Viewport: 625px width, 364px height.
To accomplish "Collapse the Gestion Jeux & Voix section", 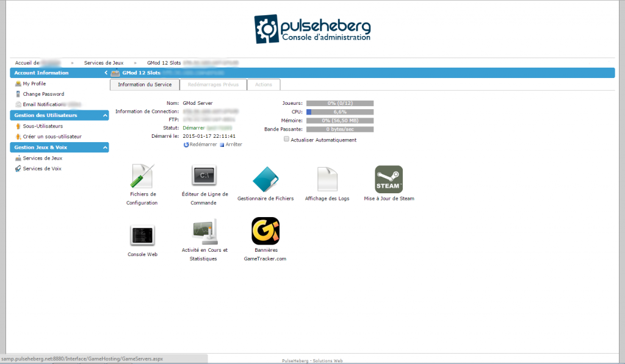I will pyautogui.click(x=105, y=148).
